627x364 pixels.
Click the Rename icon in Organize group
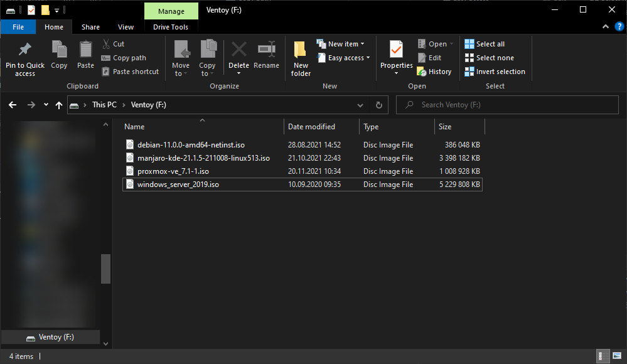click(x=266, y=50)
